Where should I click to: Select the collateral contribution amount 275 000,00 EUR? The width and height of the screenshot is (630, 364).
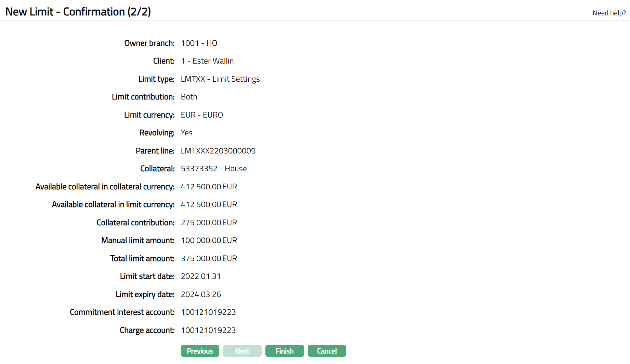(x=209, y=223)
